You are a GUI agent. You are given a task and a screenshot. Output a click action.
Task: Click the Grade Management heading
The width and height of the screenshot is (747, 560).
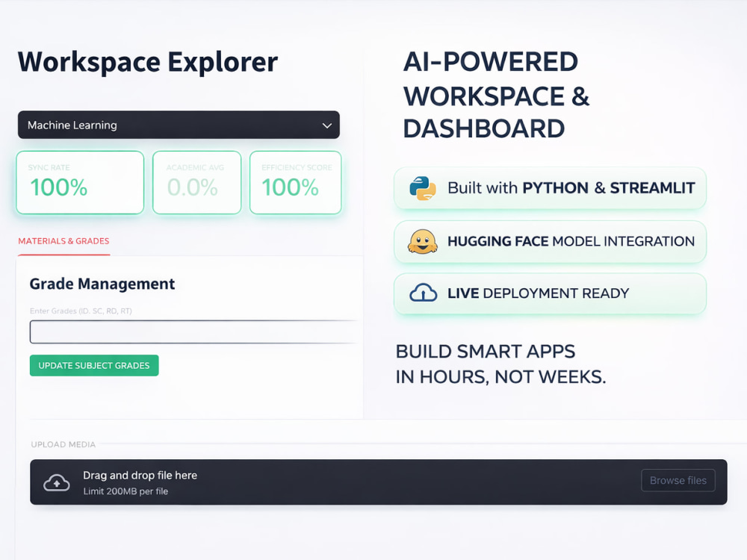[102, 284]
